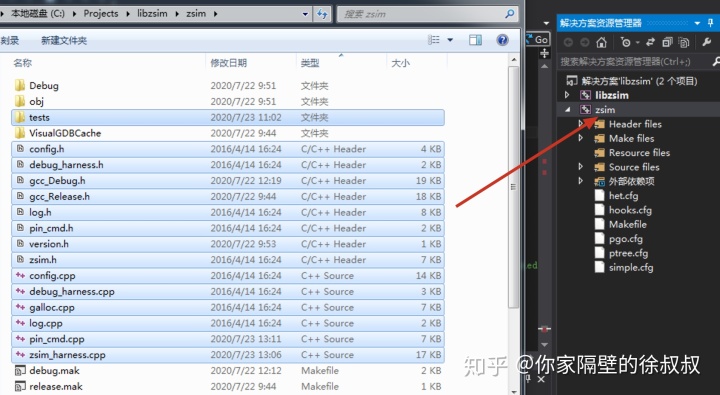720x395 pixels.
Task: Click the libzsim breadcrumb segment
Action: [152, 13]
